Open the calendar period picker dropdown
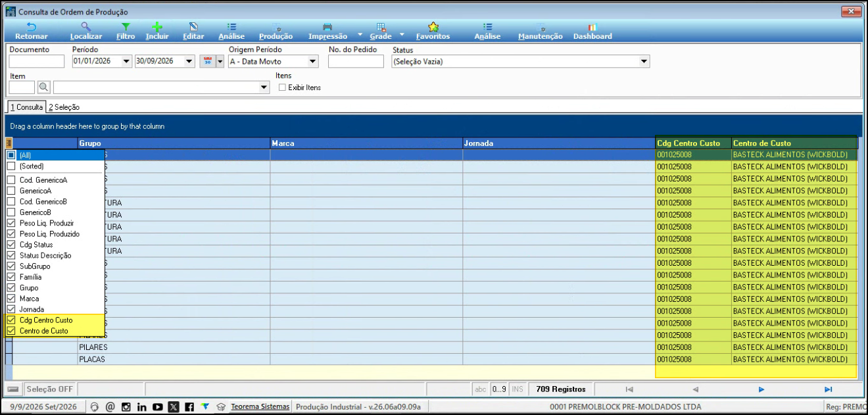868x415 pixels. (x=220, y=62)
